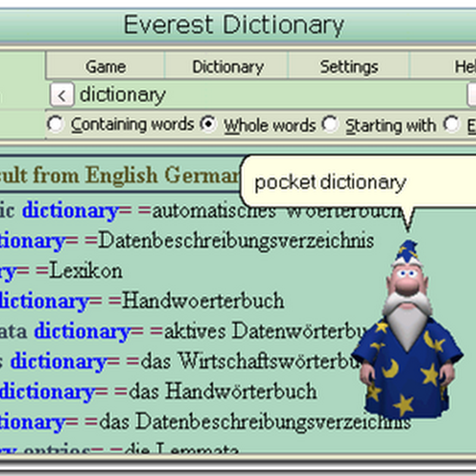
Task: Open the Game menu
Action: (106, 67)
